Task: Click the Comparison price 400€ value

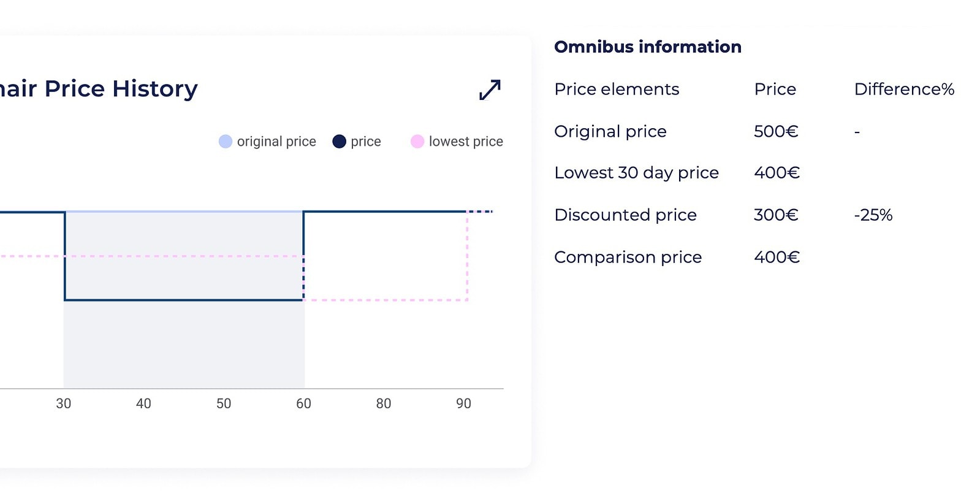Action: (x=776, y=258)
